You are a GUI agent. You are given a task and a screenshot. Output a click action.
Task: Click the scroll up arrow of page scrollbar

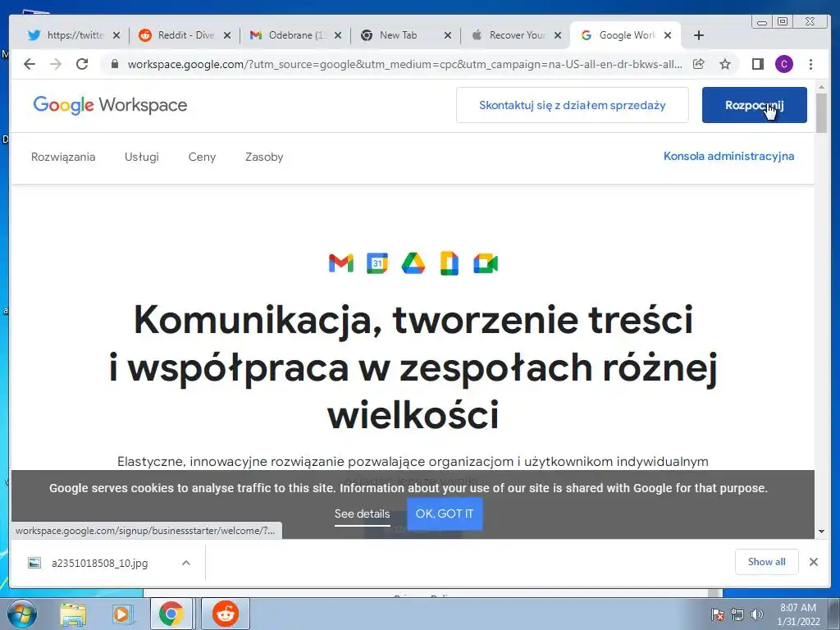(x=821, y=87)
